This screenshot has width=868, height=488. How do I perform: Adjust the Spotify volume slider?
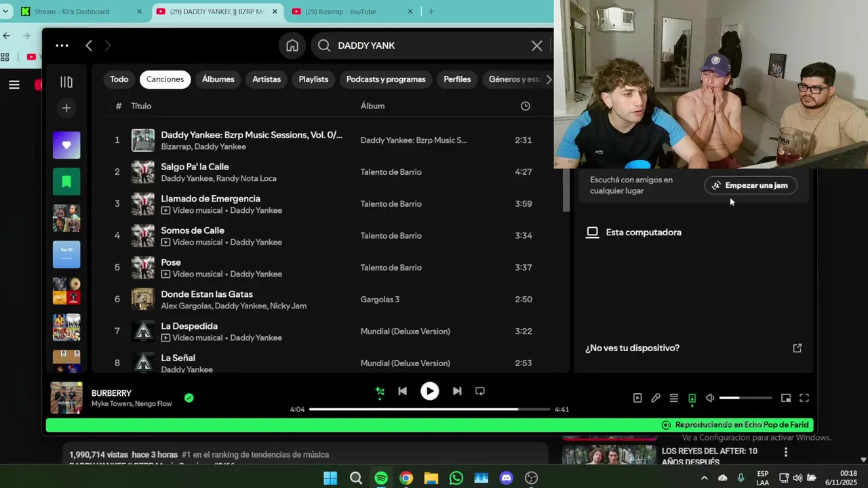click(x=746, y=399)
